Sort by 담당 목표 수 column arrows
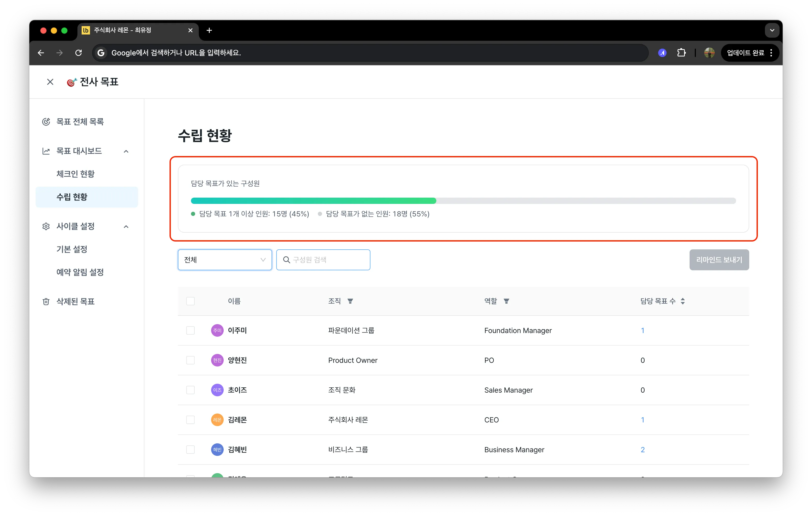Image resolution: width=812 pixels, height=516 pixels. 683,301
